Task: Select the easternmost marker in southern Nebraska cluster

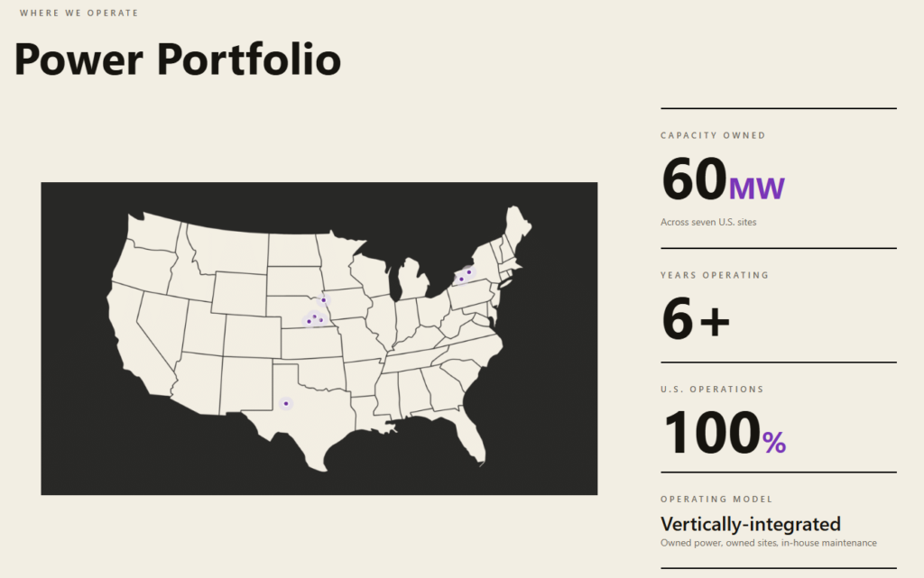Action: coord(321,320)
